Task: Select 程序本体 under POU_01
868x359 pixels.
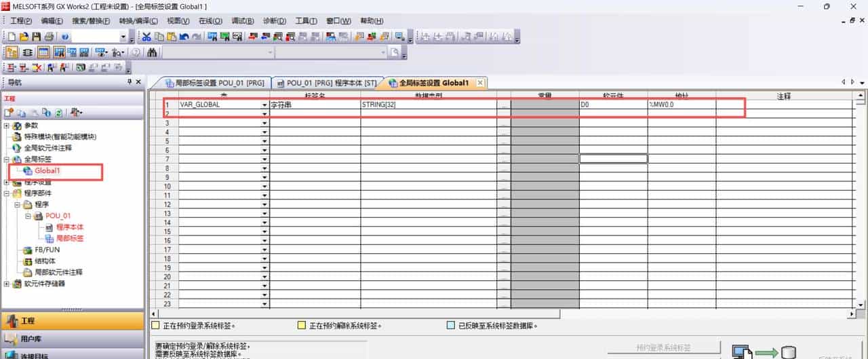Action: [x=70, y=227]
